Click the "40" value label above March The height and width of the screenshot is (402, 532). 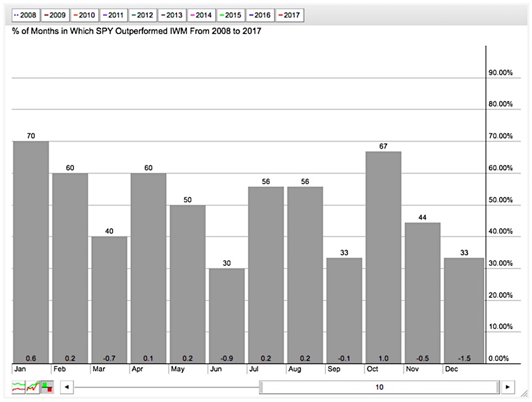tap(109, 231)
